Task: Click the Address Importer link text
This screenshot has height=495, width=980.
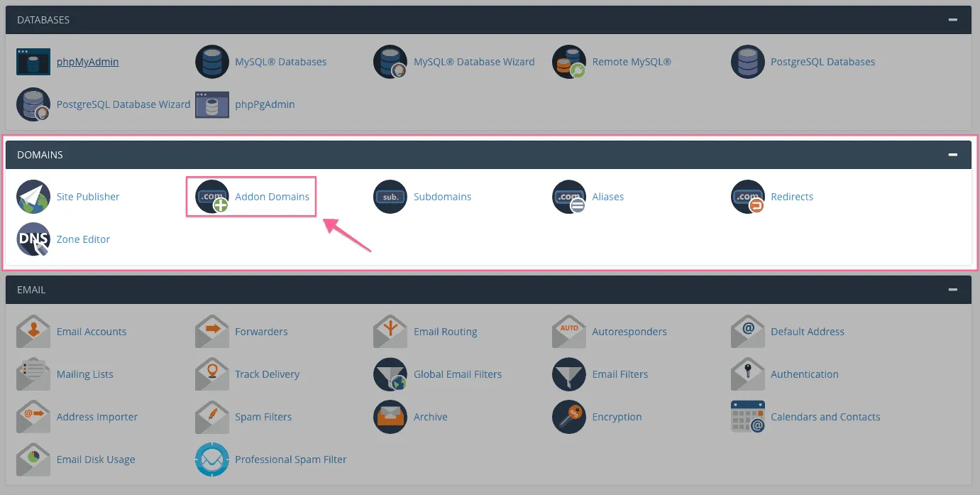Action: point(97,417)
